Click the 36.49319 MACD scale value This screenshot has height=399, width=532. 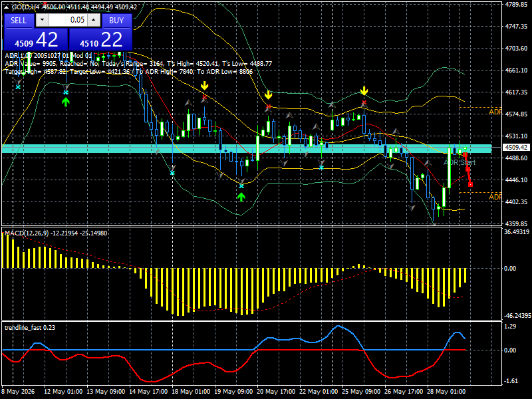[x=517, y=232]
